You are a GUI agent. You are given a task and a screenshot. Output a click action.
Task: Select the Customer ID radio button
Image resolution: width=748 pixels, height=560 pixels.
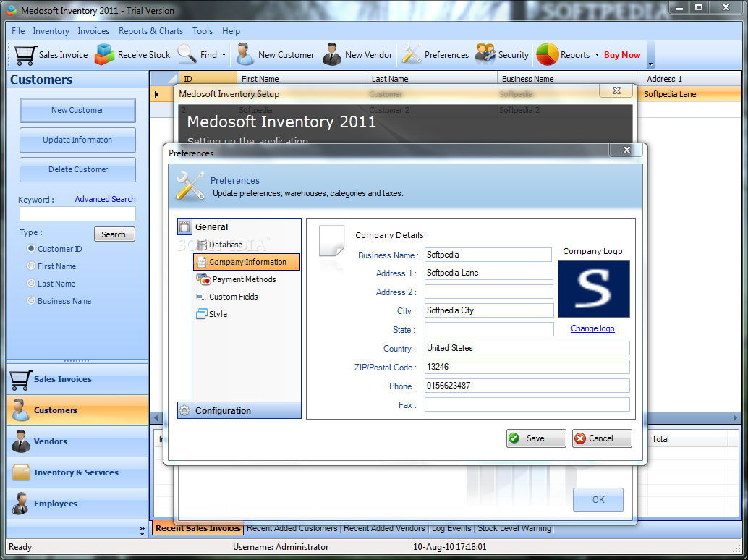[x=31, y=248]
